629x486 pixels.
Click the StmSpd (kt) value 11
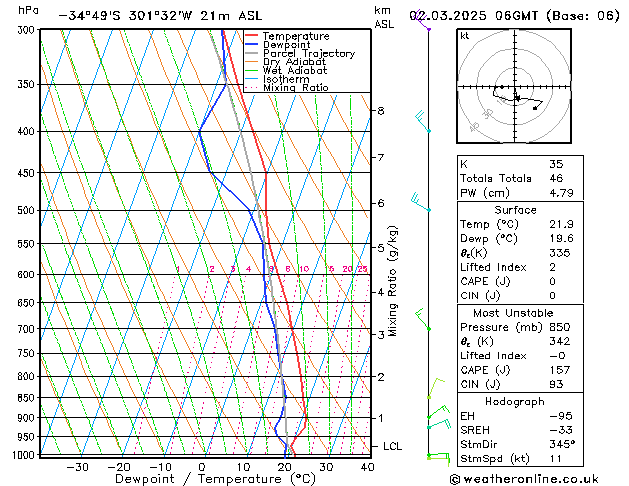pos(555,459)
